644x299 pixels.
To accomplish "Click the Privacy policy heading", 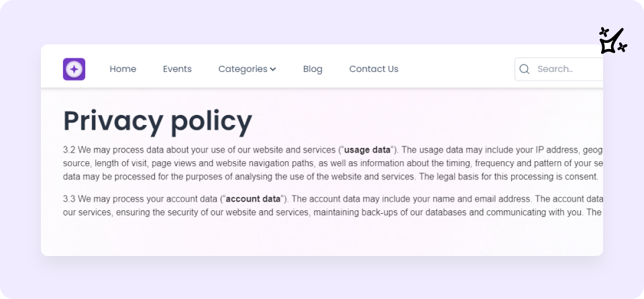I will point(158,121).
